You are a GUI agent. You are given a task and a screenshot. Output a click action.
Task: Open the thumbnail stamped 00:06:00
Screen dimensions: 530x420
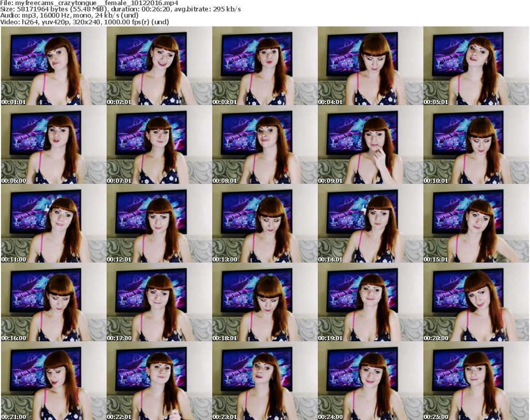click(x=54, y=144)
